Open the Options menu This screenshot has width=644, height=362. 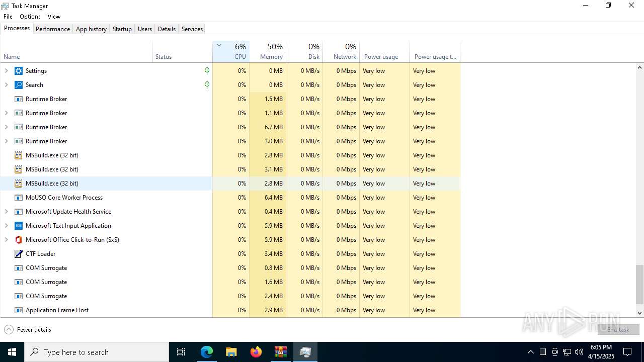coord(30,17)
